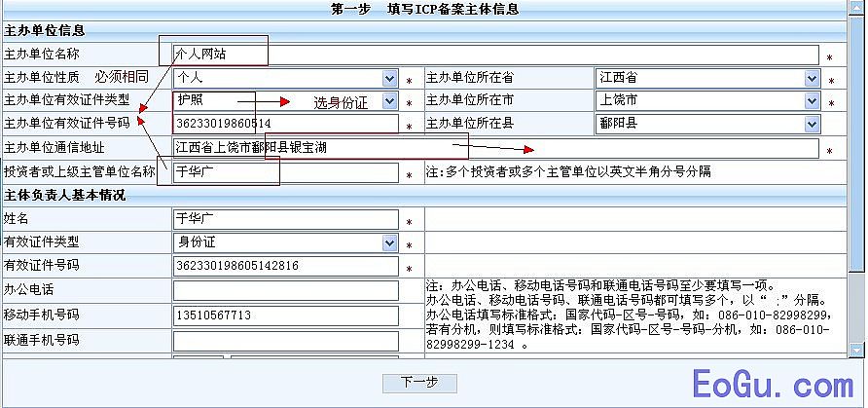The width and height of the screenshot is (868, 408).
Task: Click the 主办单位信息 section header
Action: [38, 30]
